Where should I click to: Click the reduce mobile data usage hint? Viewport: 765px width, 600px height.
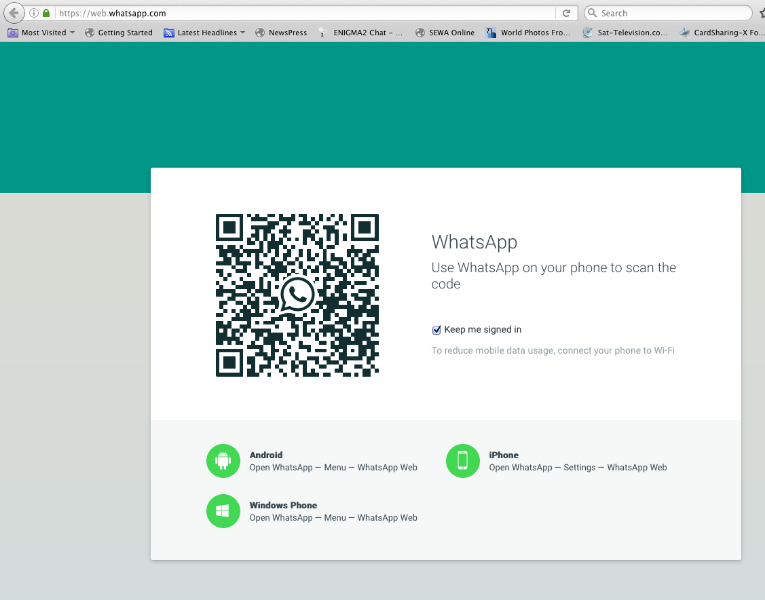point(553,350)
